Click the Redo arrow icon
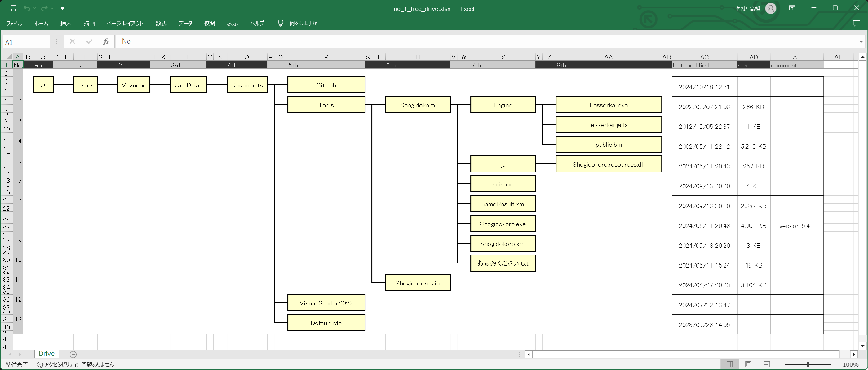This screenshot has width=868, height=370. tap(44, 8)
